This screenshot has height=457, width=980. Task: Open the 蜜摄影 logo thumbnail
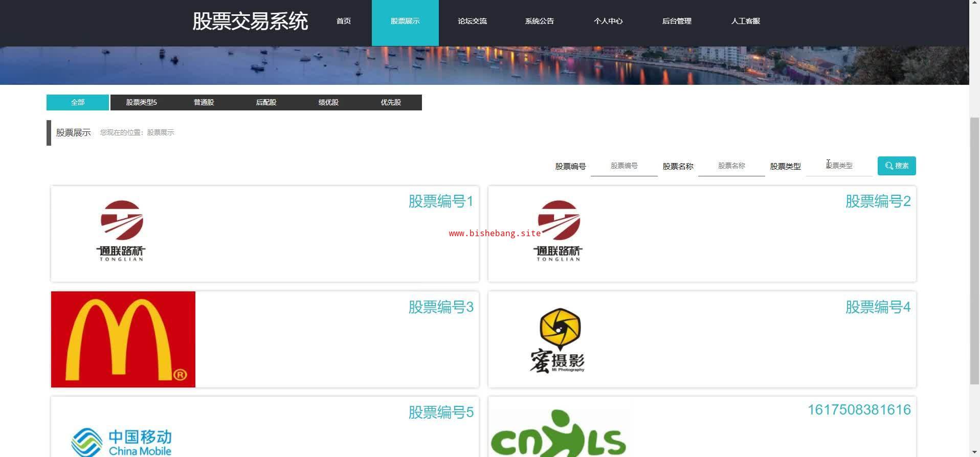click(558, 340)
